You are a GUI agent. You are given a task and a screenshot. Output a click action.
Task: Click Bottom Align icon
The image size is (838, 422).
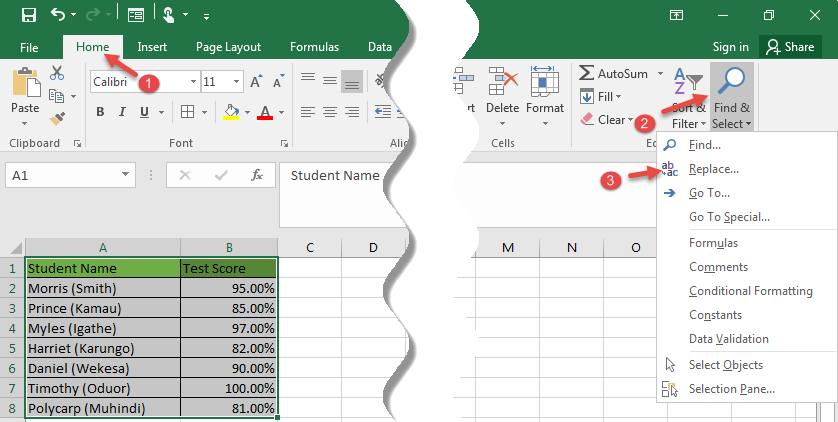point(352,81)
